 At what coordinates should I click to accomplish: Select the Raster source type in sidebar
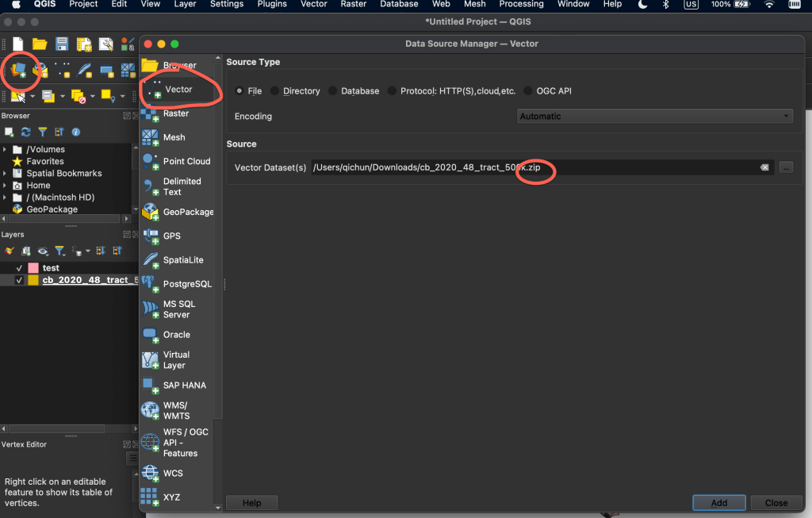click(x=175, y=113)
